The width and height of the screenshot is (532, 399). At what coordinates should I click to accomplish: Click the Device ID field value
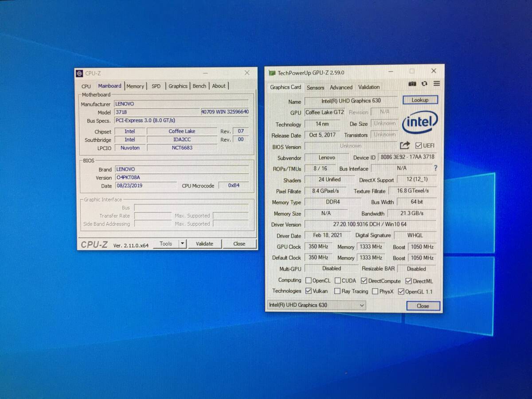(x=407, y=157)
